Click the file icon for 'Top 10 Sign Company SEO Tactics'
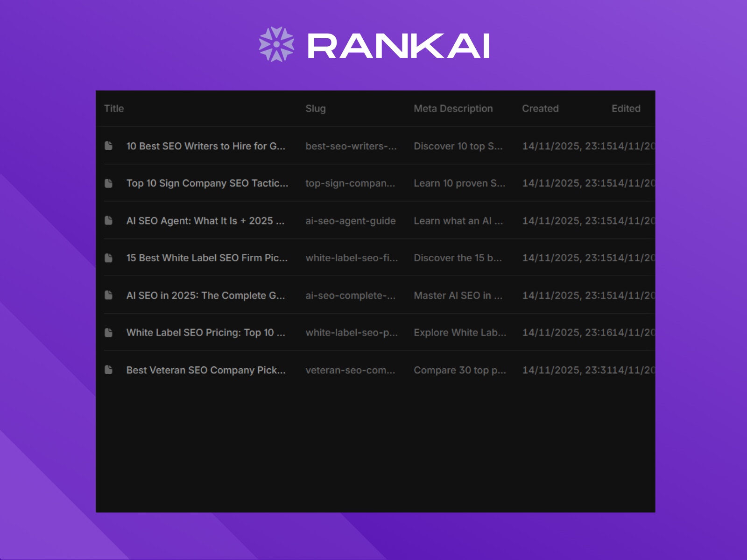 click(x=109, y=183)
